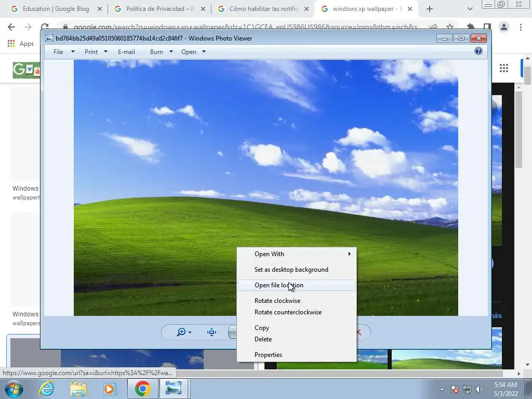Open the Burn menu in Photo Viewer
The height and width of the screenshot is (399, 532).
[x=156, y=51]
